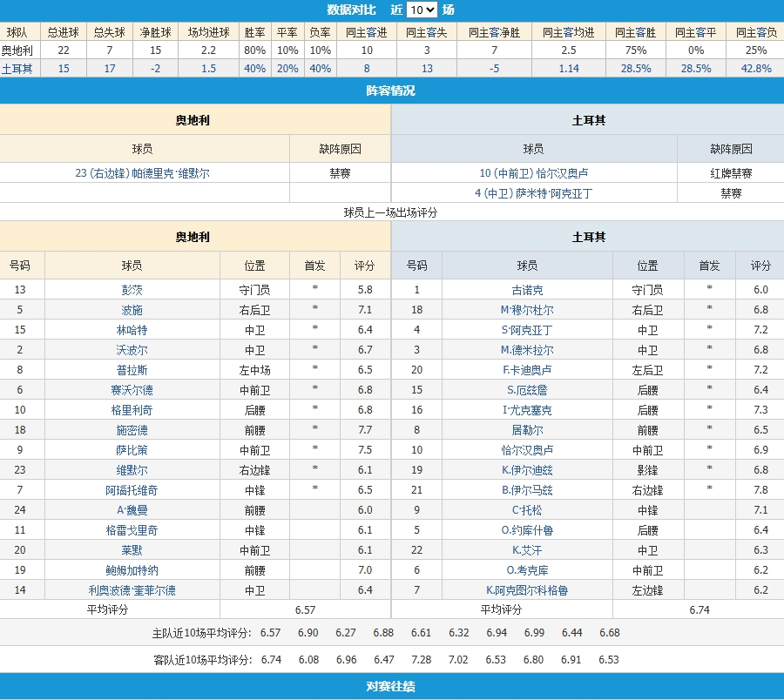
Task: Click player B.伊尔马兹 name
Action: click(x=527, y=490)
